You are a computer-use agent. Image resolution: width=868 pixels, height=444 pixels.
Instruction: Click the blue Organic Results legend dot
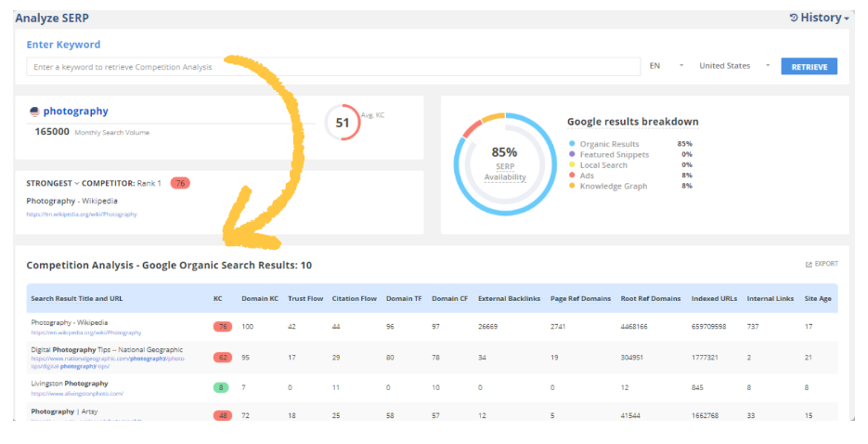(572, 144)
